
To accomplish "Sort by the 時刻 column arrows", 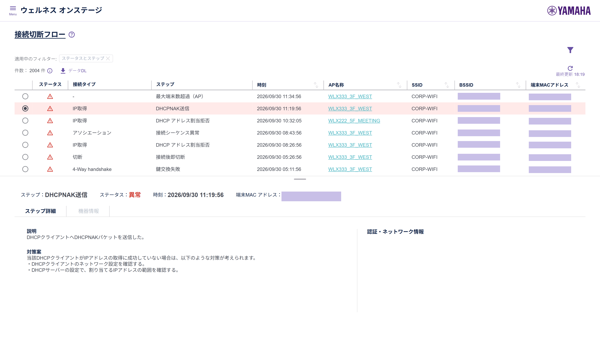I will click(x=316, y=85).
